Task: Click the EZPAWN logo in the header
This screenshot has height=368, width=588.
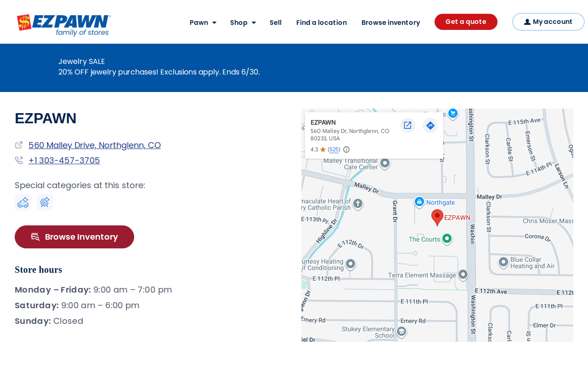Action: (63, 25)
